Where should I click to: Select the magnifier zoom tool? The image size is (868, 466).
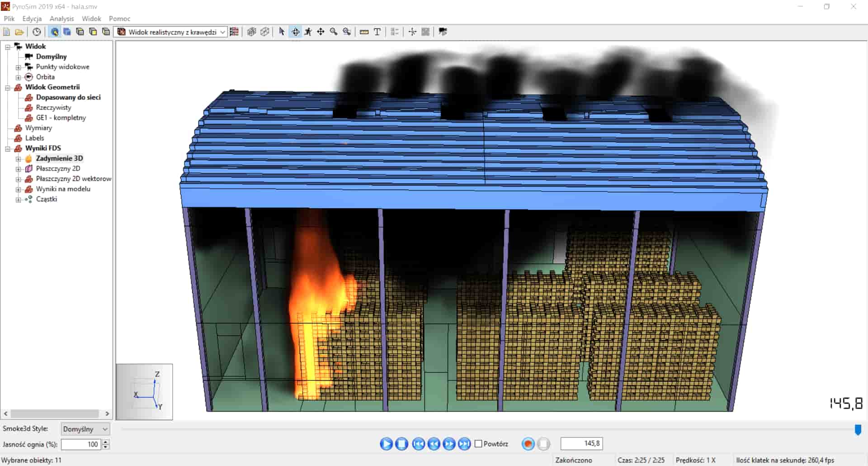click(334, 32)
